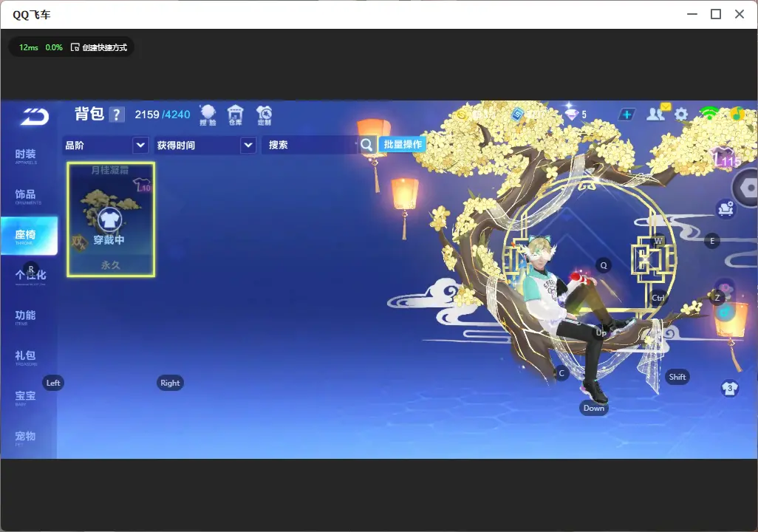Select the 个性化 personalization tab
Screen dimensions: 758x532
(x=30, y=276)
